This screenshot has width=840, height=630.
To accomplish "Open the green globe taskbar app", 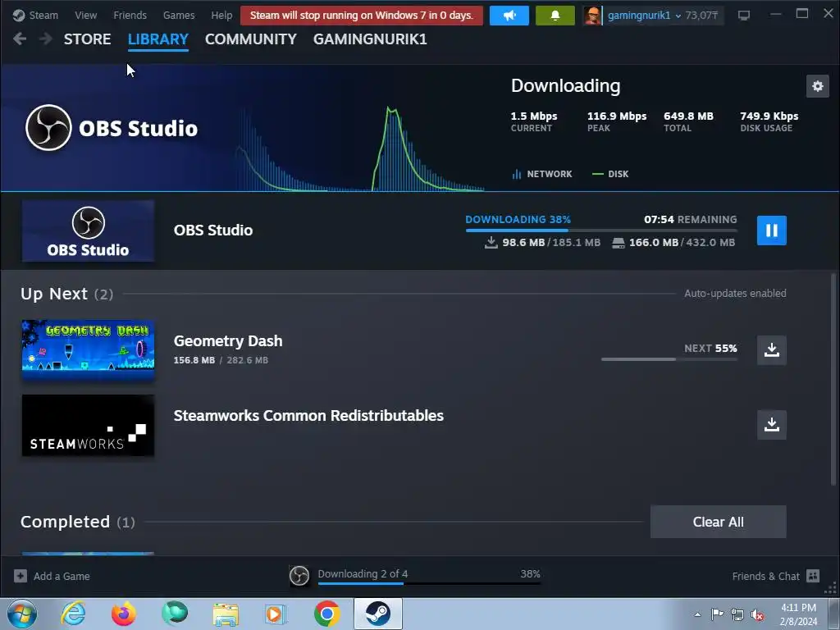I will [x=175, y=614].
